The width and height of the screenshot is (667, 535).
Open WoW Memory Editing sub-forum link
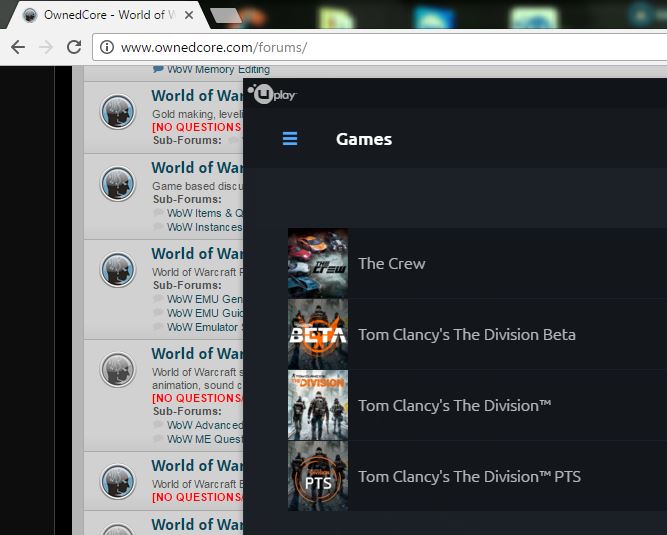tap(218, 69)
